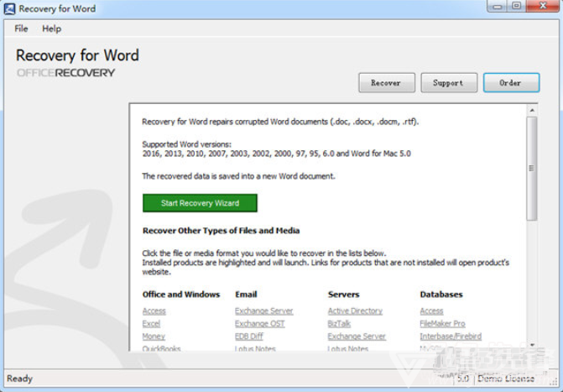Click the Recovery for Word title bar icon
This screenshot has width=563, height=392.
10,8
